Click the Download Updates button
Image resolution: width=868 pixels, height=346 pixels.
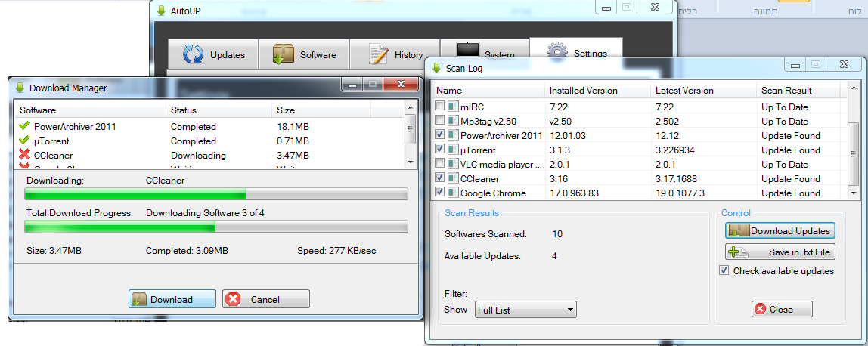pos(780,231)
